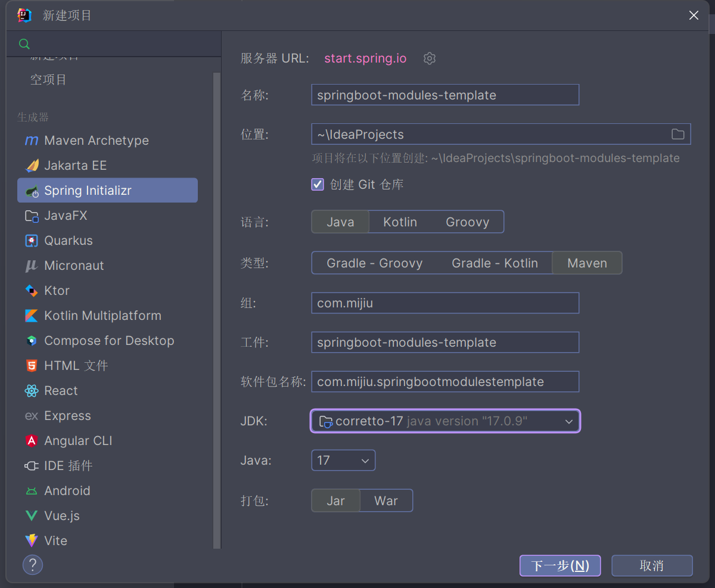This screenshot has height=588, width=715.
Task: Click the Maven Archetype icon
Action: pyautogui.click(x=32, y=141)
